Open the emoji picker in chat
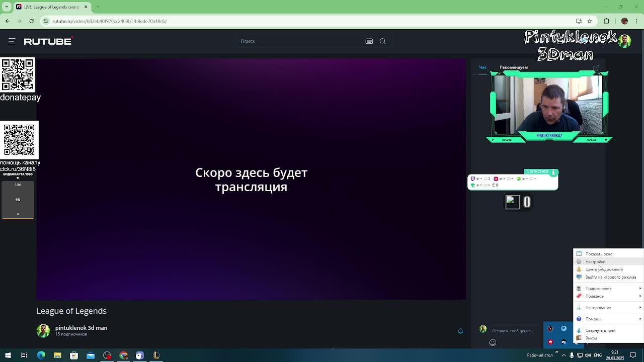 point(493,342)
